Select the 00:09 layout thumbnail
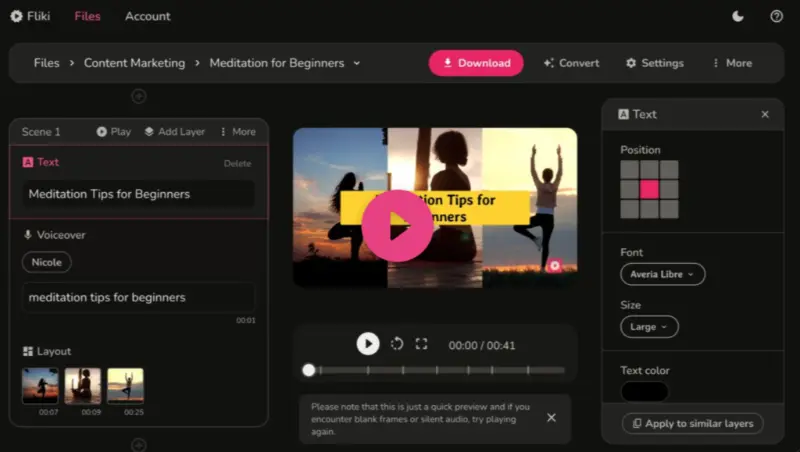This screenshot has width=800, height=452. 83,386
